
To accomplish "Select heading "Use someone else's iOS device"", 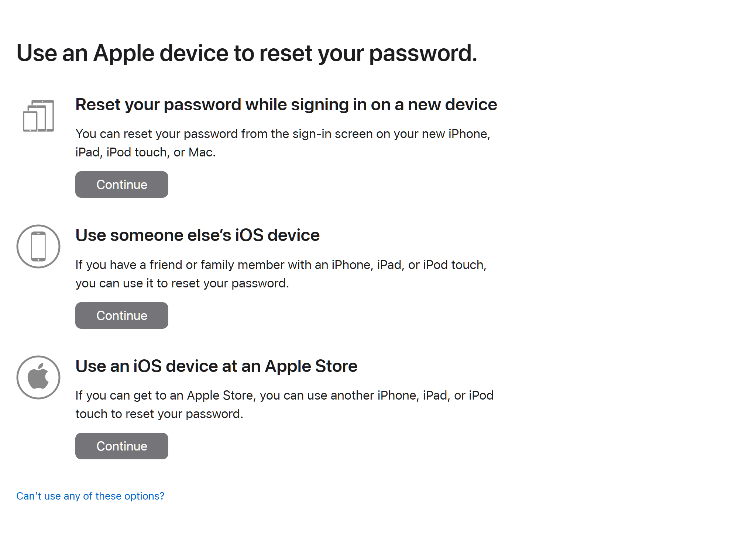I will click(x=197, y=235).
